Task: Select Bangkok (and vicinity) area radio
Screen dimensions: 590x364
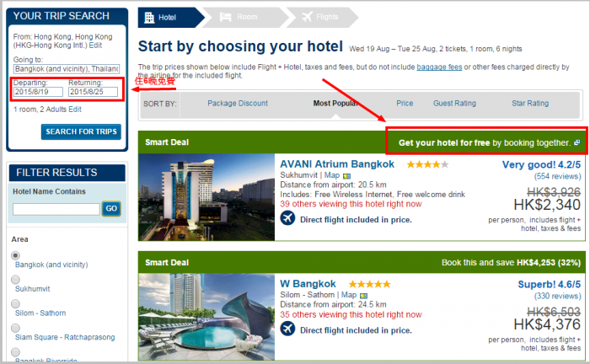Action: point(15,255)
